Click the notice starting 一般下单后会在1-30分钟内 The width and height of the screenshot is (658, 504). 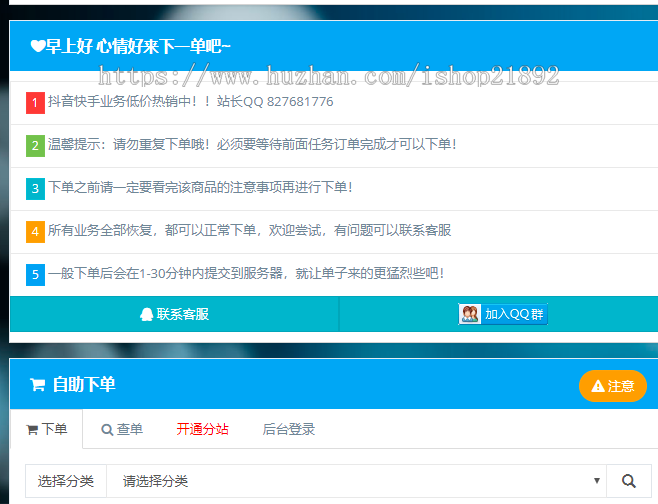click(246, 273)
